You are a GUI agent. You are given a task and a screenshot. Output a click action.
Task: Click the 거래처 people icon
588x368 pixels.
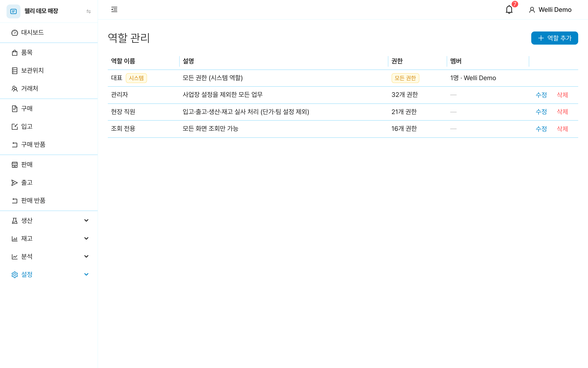(x=14, y=89)
